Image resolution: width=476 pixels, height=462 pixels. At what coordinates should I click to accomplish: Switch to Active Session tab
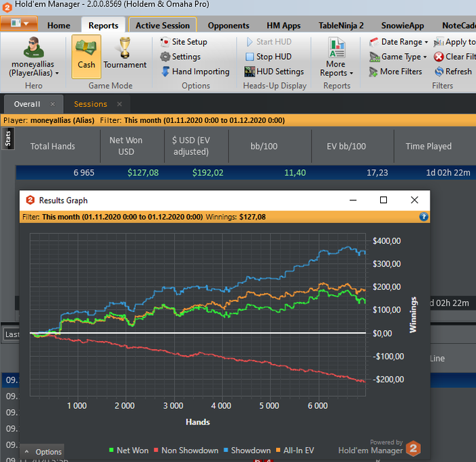[163, 26]
